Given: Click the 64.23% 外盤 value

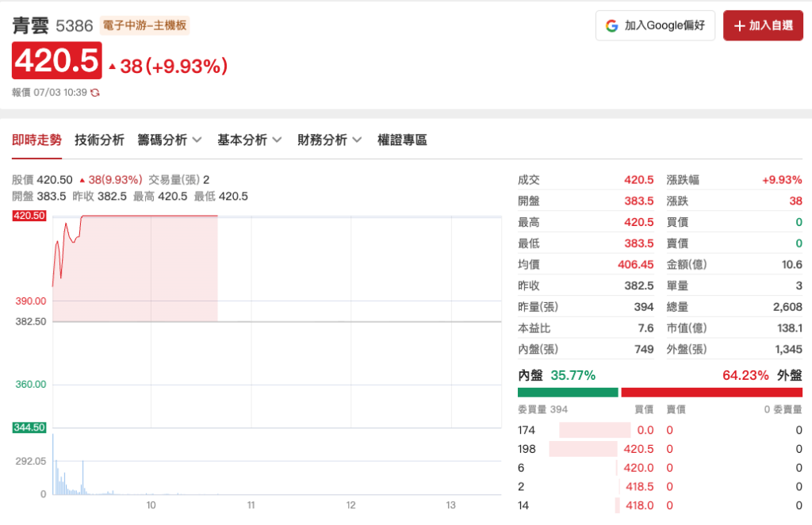Looking at the screenshot, I should point(745,375).
